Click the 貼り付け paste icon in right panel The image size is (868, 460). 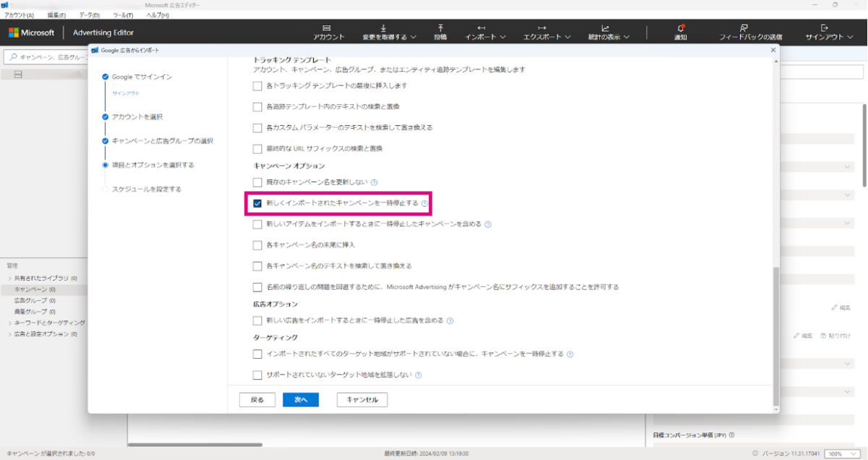(x=822, y=336)
